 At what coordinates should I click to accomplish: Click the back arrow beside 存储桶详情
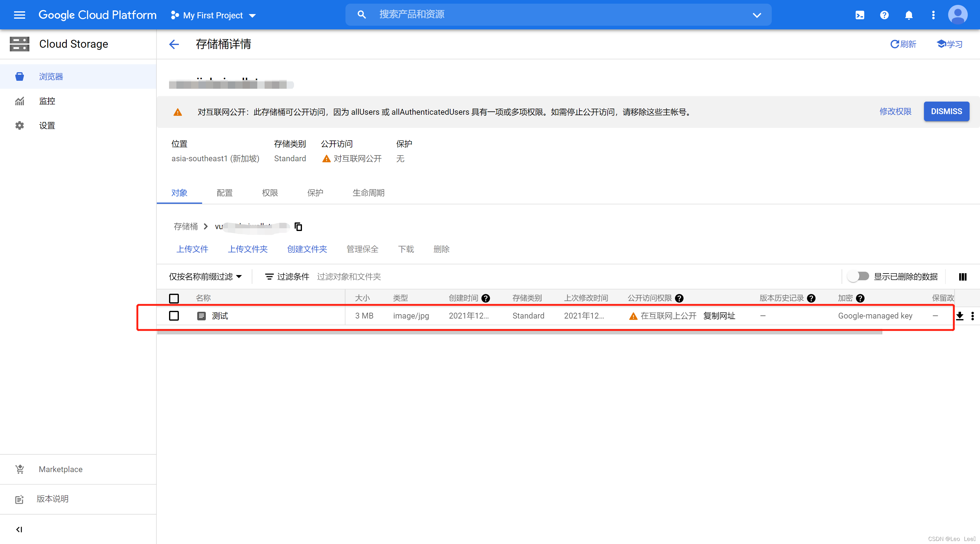[x=174, y=44]
